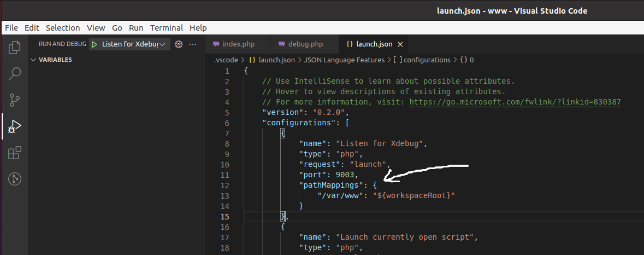This screenshot has height=255, width=644.
Task: Open the Search view in activity bar
Action: pyautogui.click(x=14, y=74)
